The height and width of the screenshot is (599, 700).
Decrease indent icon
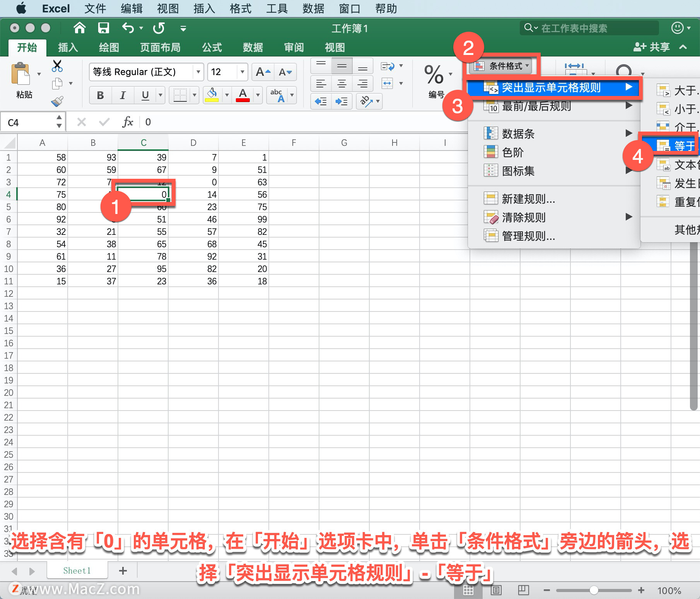click(x=321, y=101)
